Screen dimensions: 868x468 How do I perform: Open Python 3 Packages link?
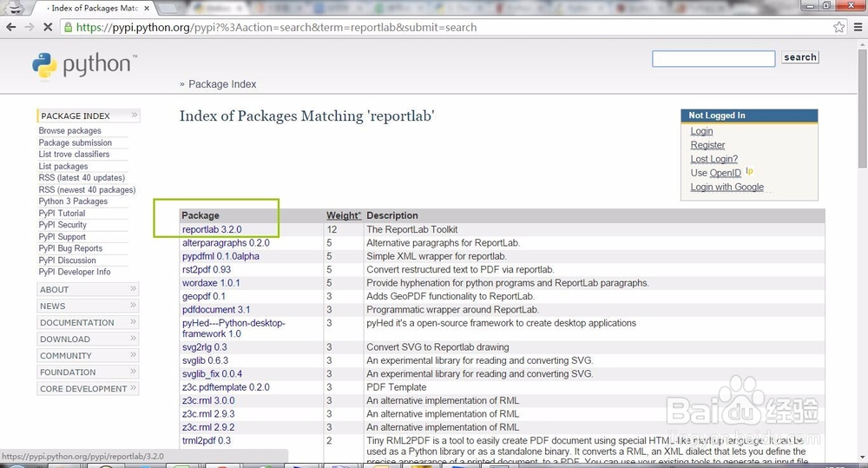coord(73,201)
